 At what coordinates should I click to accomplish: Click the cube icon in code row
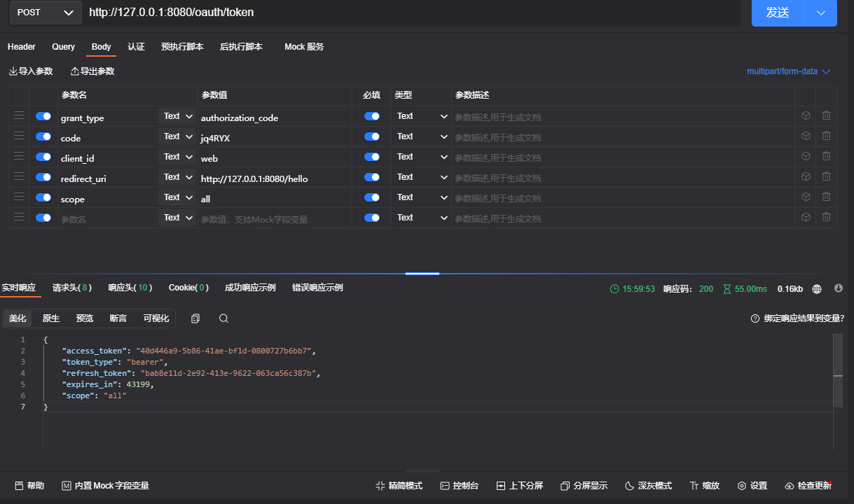806,136
